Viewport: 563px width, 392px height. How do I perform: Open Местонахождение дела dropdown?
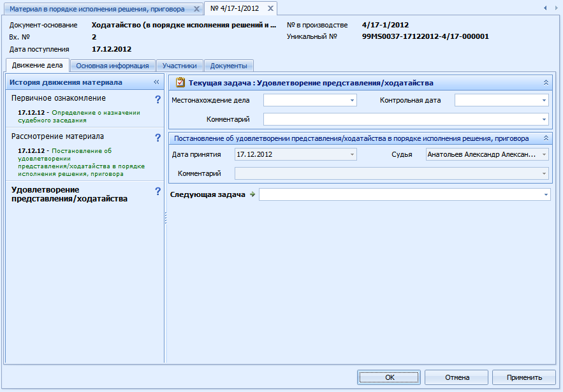click(352, 100)
